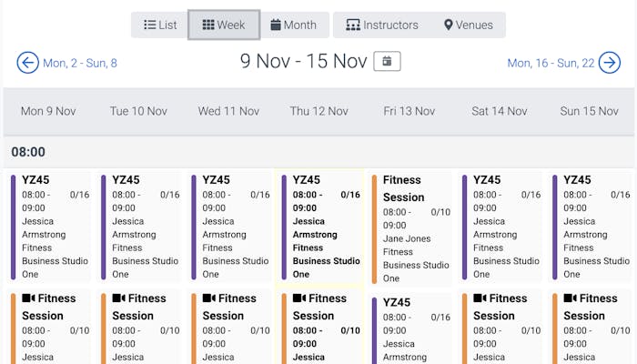Viewport: 637px width, 364px height.
Task: Go to next week using right arrow icon
Action: pyautogui.click(x=609, y=63)
